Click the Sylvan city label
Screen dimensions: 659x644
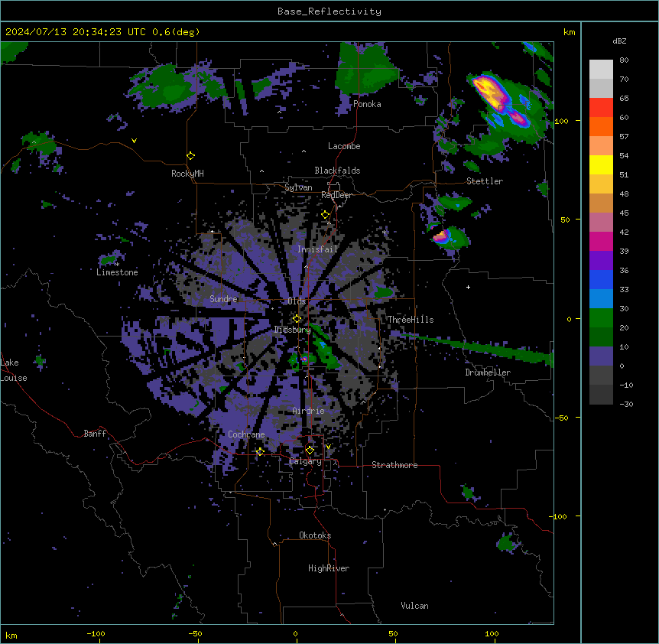(298, 187)
